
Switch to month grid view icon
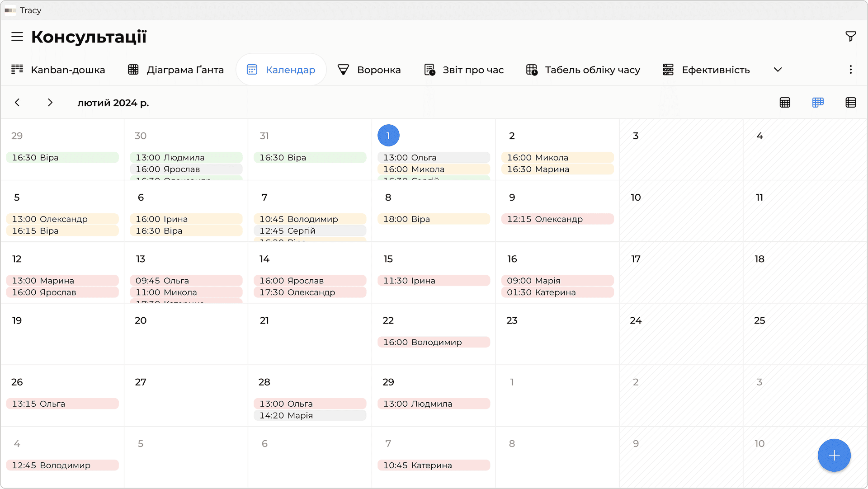[x=785, y=103]
